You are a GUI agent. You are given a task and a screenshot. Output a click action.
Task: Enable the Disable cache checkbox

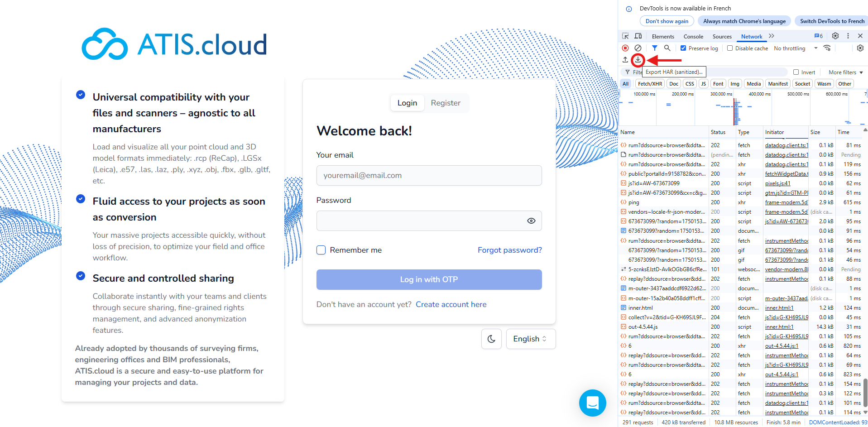point(730,48)
